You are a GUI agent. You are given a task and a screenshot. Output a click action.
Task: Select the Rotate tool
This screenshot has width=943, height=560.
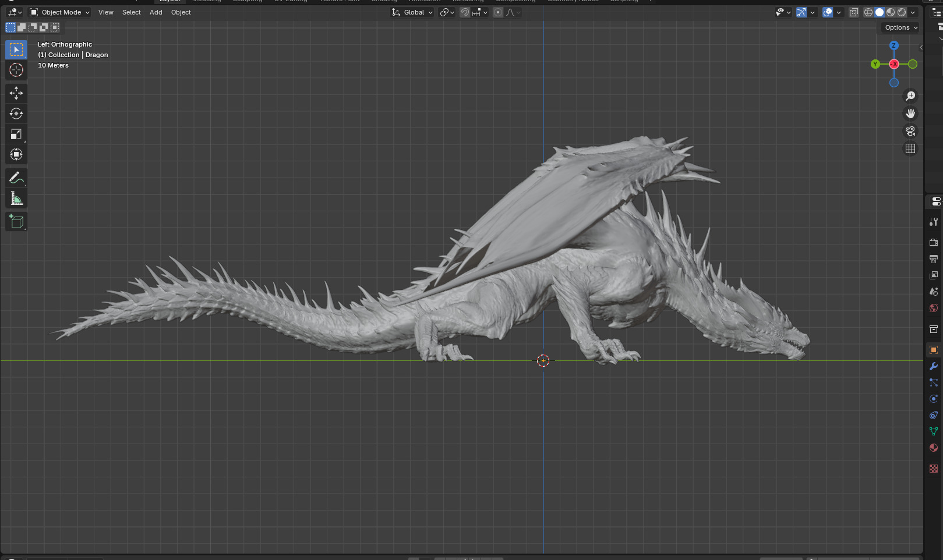pyautogui.click(x=16, y=114)
